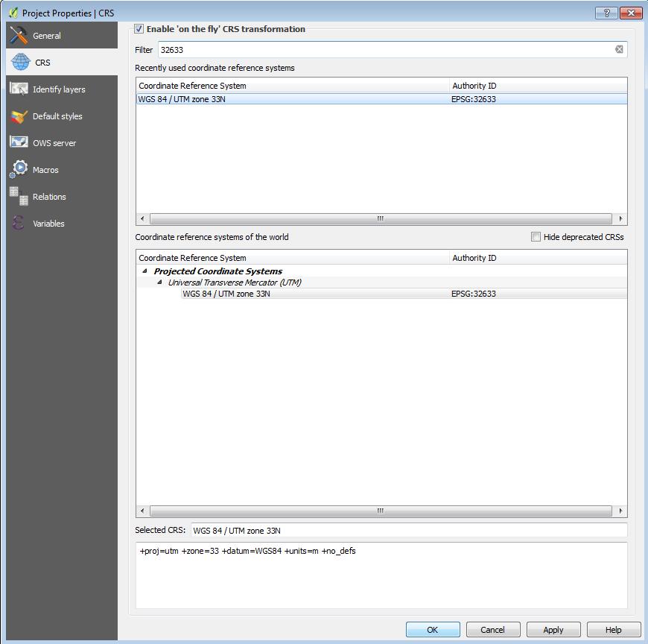The height and width of the screenshot is (644, 648).
Task: Switch to the Identify layers tab label
Action: [59, 89]
